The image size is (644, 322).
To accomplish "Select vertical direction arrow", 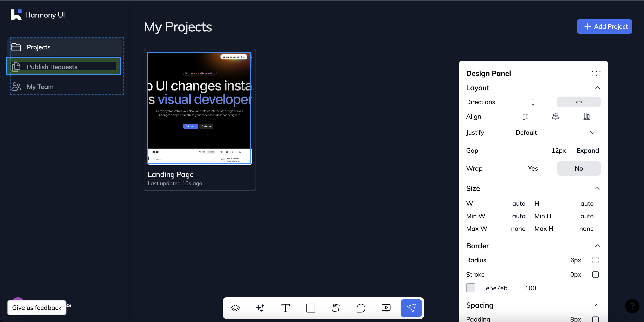I will click(x=533, y=102).
